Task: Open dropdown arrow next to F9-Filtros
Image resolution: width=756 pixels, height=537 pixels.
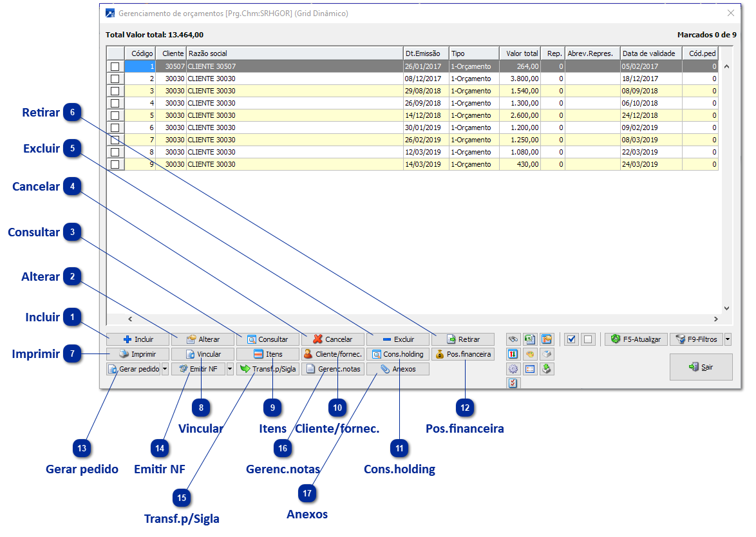Action: [728, 339]
